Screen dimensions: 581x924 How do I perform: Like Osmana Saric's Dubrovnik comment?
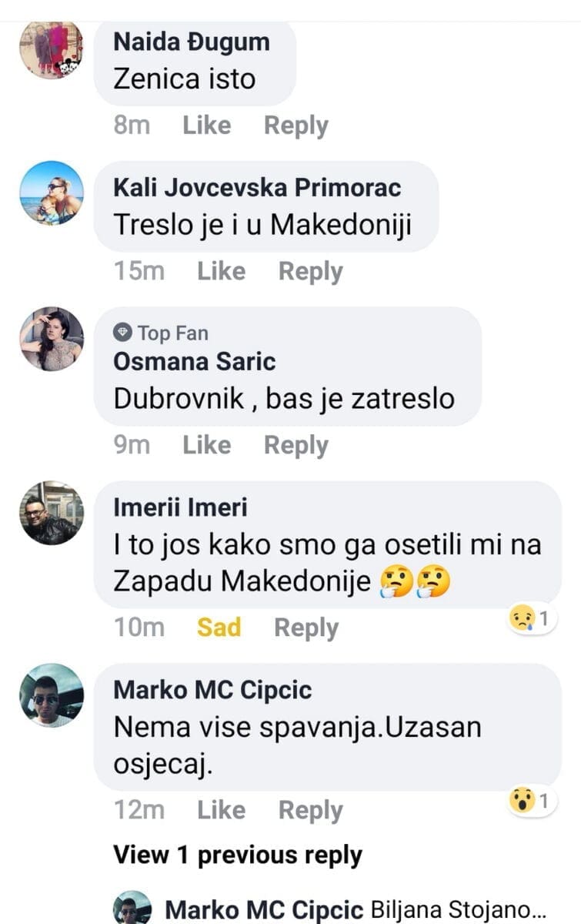(x=206, y=445)
